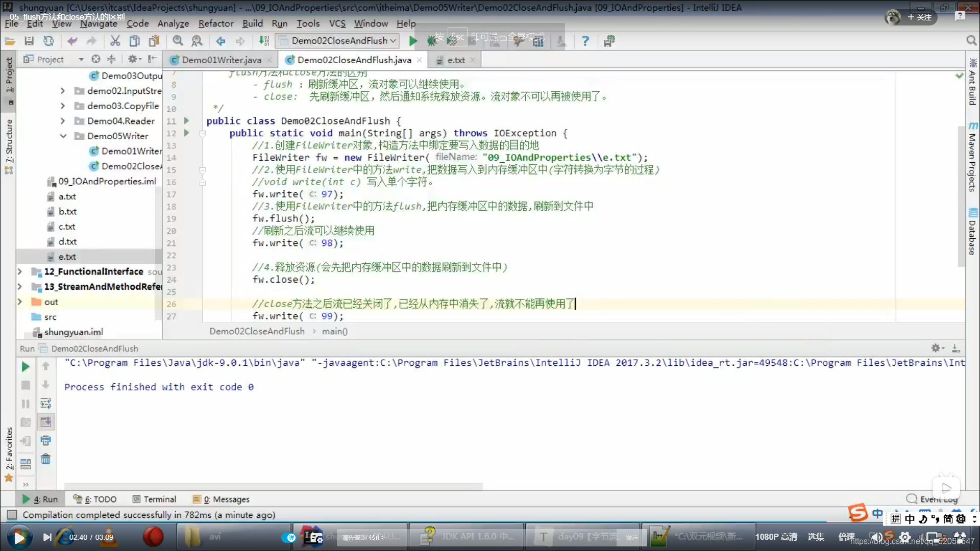This screenshot has width=980, height=551.
Task: Toggle soft-wrap in Run console
Action: point(45,404)
